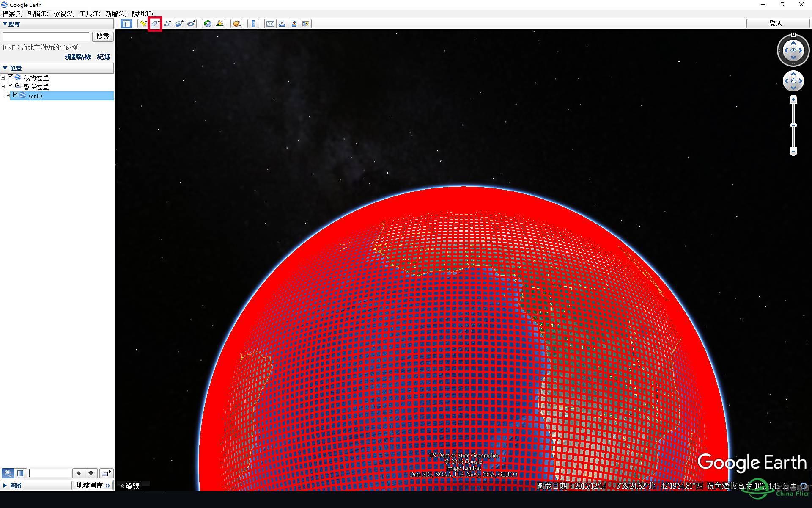Open the 工具(T) menu
The width and height of the screenshot is (812, 508).
point(90,14)
